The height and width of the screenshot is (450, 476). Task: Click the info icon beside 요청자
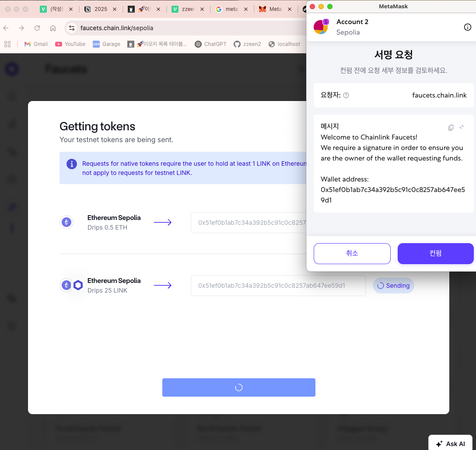(346, 95)
